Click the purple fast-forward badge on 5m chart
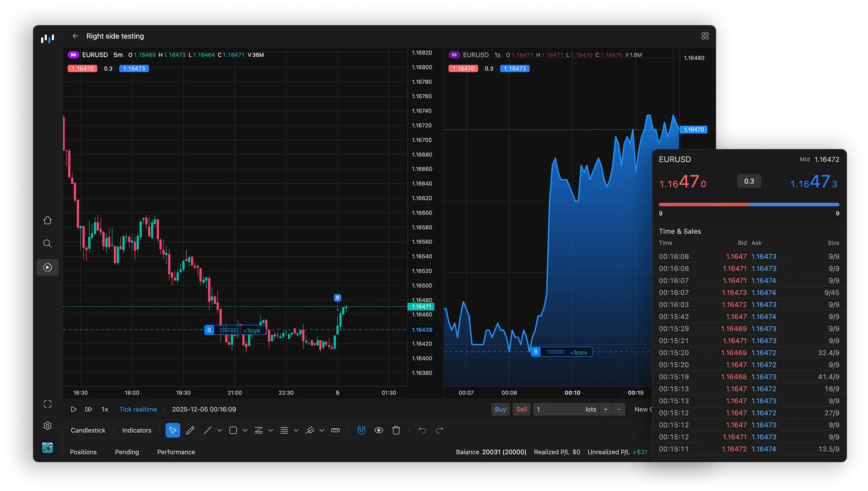The width and height of the screenshot is (868, 491). point(73,55)
